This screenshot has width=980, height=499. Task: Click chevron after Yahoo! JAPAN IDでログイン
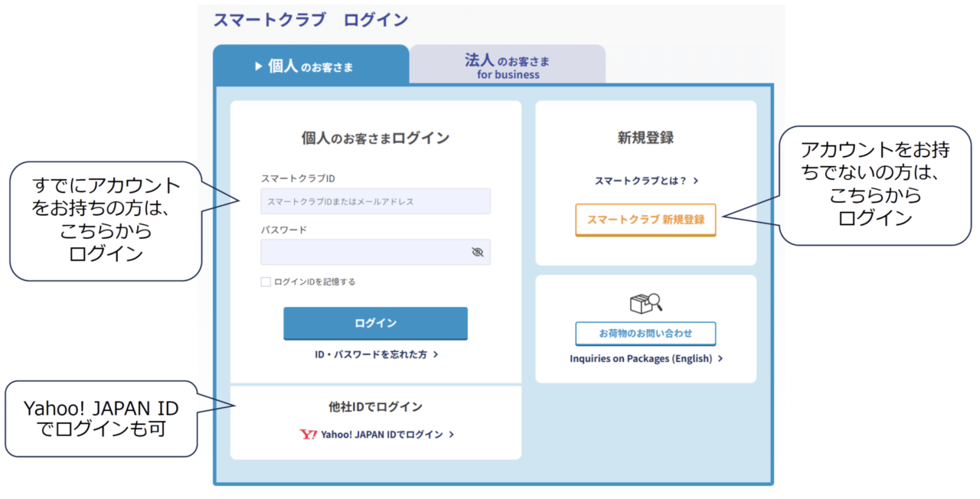pyautogui.click(x=452, y=435)
